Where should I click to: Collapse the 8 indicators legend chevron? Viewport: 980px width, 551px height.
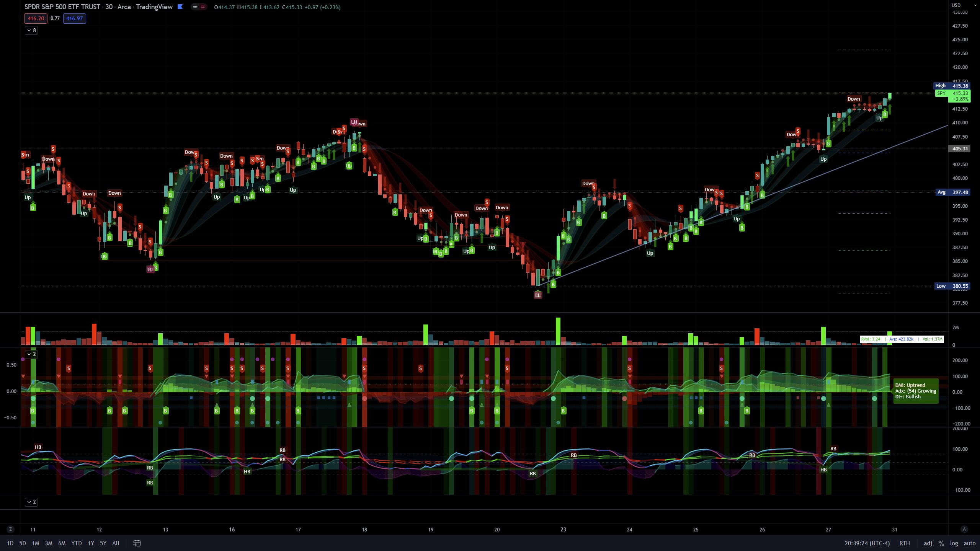pos(31,30)
